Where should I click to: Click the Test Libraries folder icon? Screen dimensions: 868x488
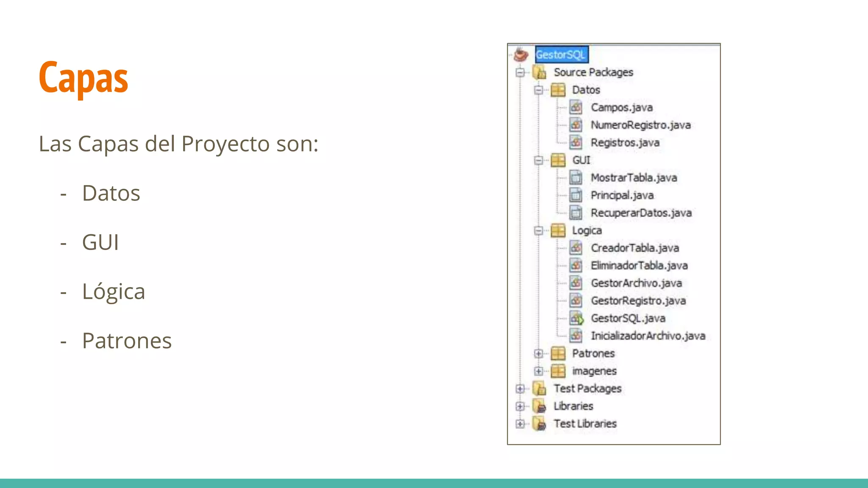point(540,424)
